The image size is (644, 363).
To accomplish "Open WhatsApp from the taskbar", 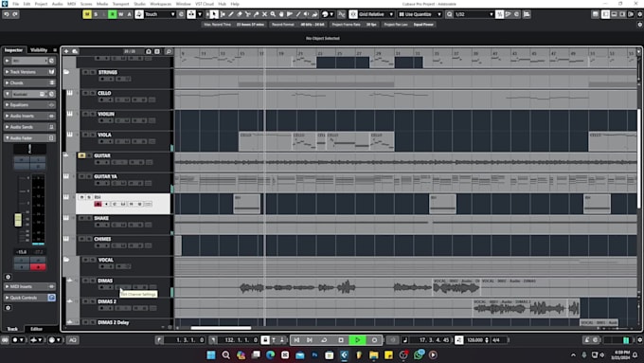I will [x=419, y=354].
